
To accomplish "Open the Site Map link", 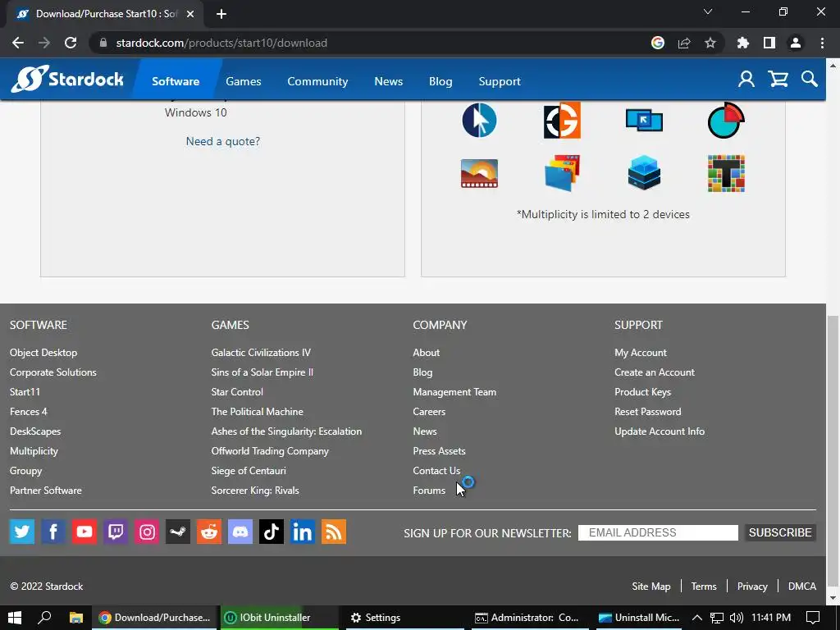I will click(651, 586).
